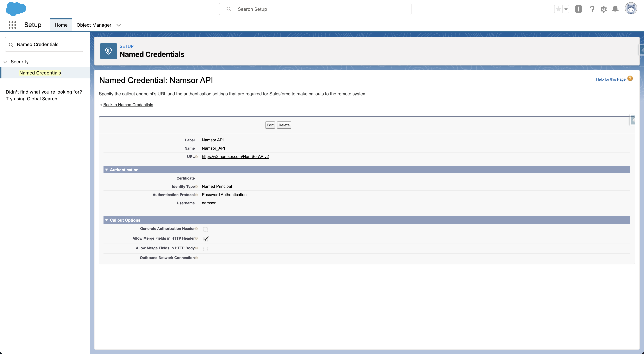Open the App Launcher grid icon

point(12,25)
